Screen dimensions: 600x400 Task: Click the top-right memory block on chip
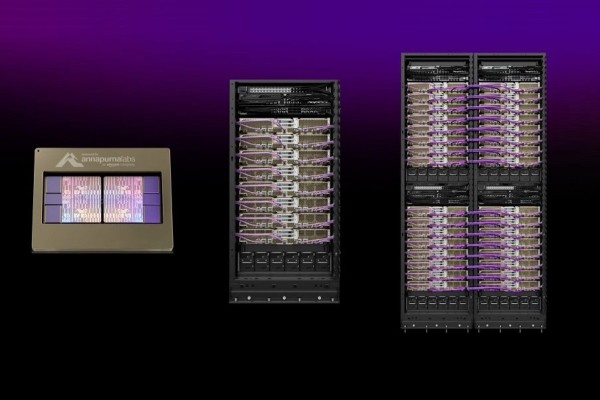152,184
